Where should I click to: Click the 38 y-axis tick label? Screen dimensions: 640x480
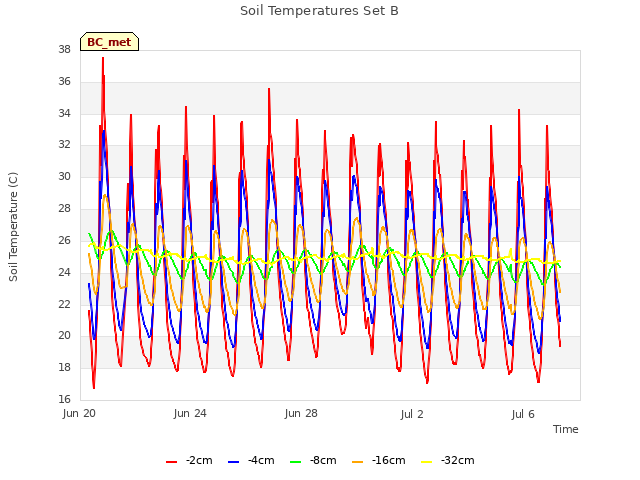64,49
